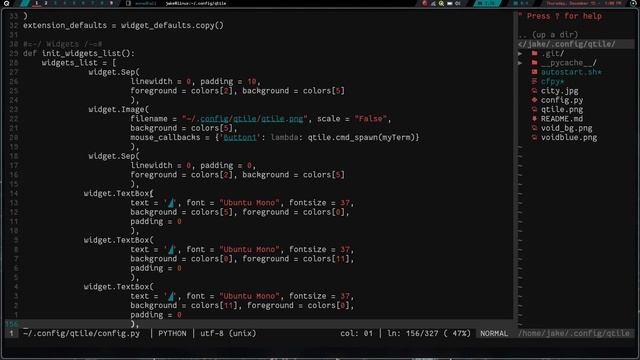Click the city.jpg image icon
The width and height of the screenshot is (640, 360).
click(x=534, y=91)
